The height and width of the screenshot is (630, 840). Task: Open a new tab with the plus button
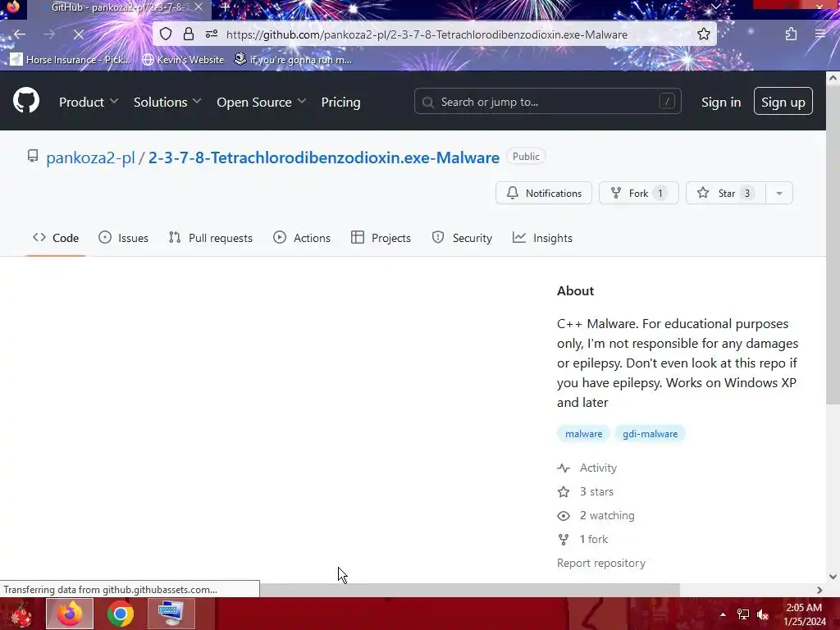pos(226,7)
